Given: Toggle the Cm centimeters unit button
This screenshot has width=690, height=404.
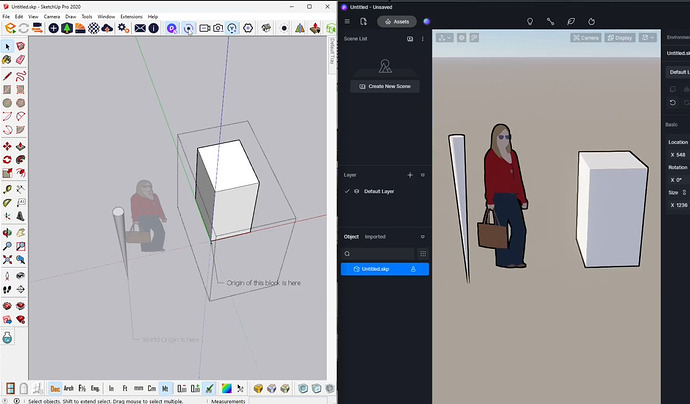Looking at the screenshot, I should click(x=152, y=389).
